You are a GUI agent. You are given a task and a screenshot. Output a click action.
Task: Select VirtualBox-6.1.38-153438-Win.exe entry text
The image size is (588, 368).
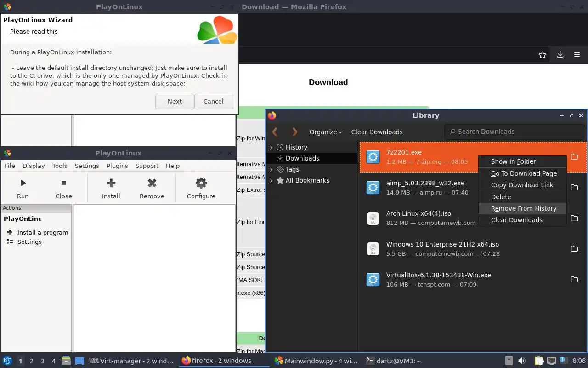[x=439, y=275]
